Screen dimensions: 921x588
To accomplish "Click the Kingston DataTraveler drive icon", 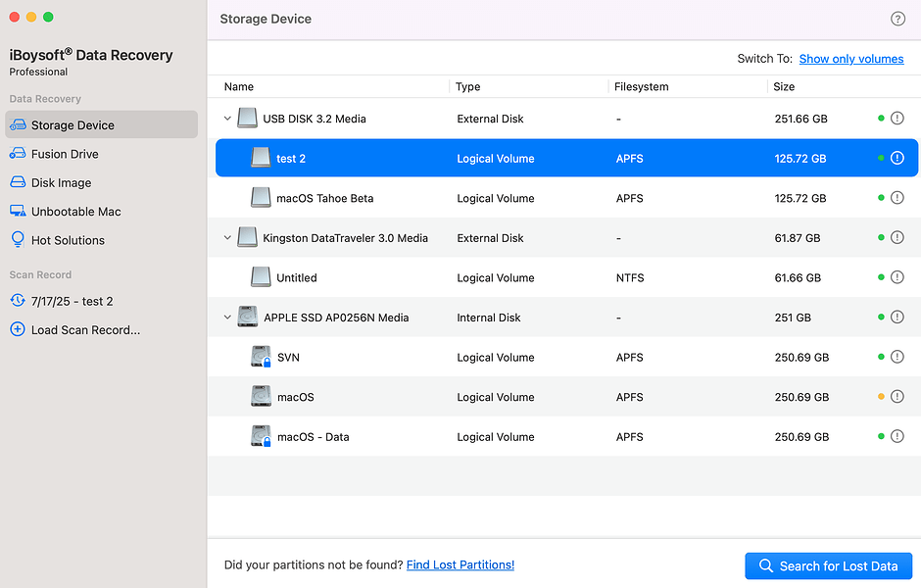I will (247, 237).
